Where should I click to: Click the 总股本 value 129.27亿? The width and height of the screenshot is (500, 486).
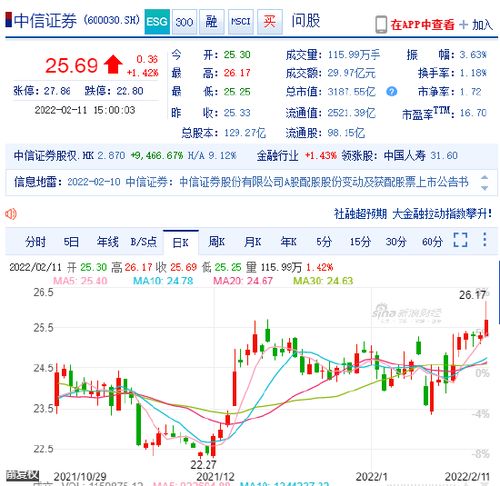[245, 133]
